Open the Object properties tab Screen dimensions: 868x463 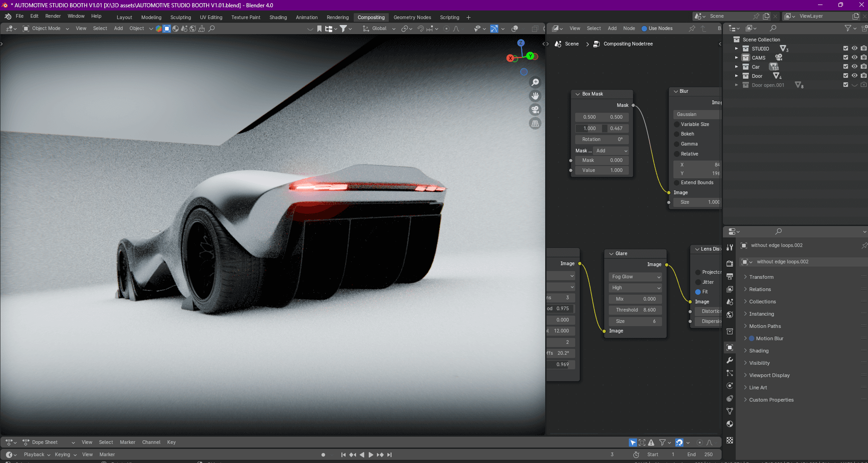pos(730,347)
